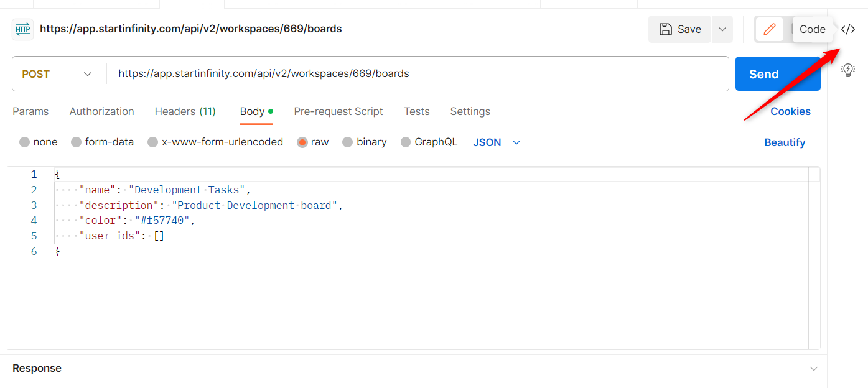The width and height of the screenshot is (868, 388).
Task: Open the Pre-request Script tab
Action: (338, 112)
